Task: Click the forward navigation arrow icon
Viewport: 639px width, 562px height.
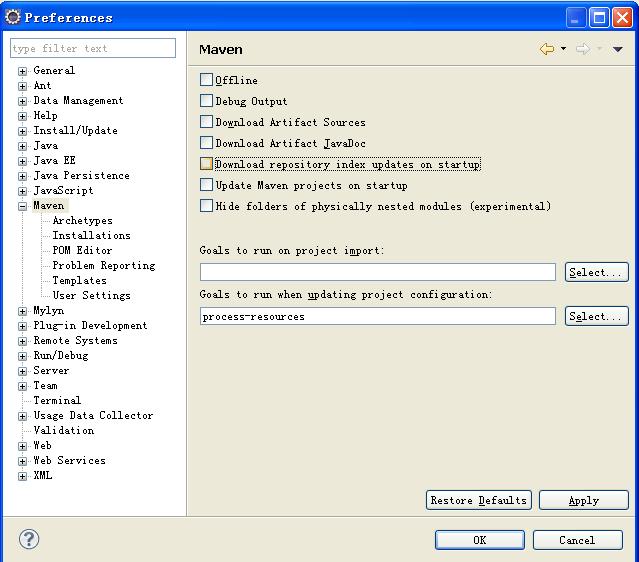Action: tap(583, 49)
